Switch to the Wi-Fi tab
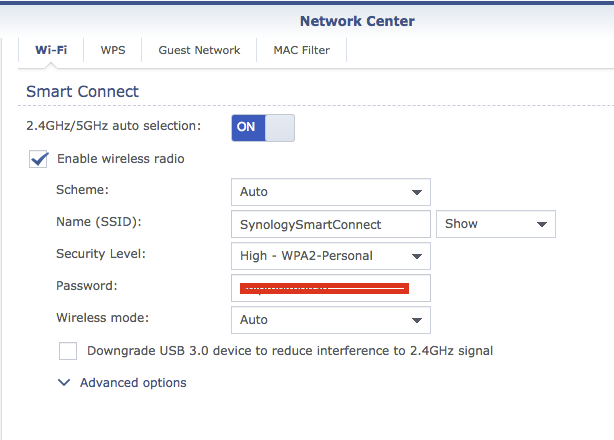 [51, 50]
